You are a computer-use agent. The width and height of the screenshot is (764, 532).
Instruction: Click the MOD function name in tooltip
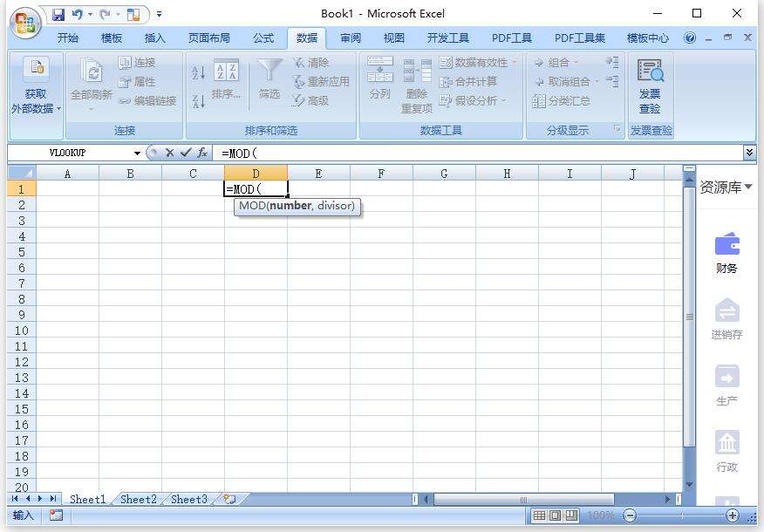252,206
